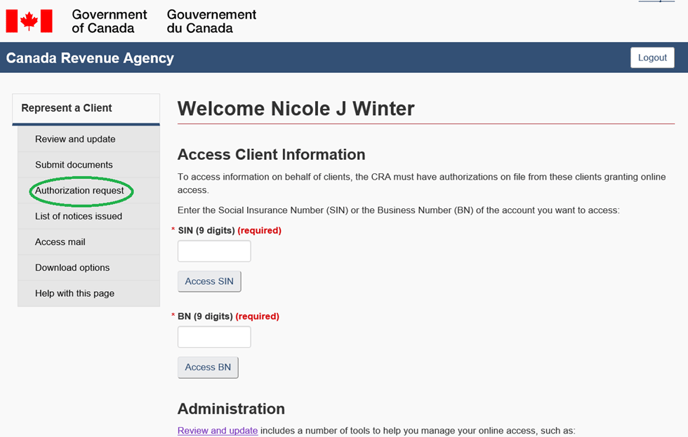Click the Gouvernement du Canada French wordmark

pos(211,21)
